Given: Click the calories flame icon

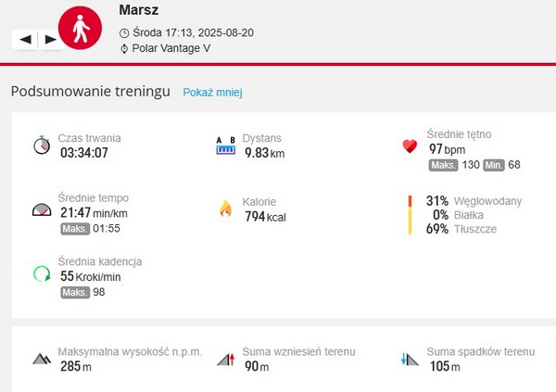Looking at the screenshot, I should [x=224, y=209].
